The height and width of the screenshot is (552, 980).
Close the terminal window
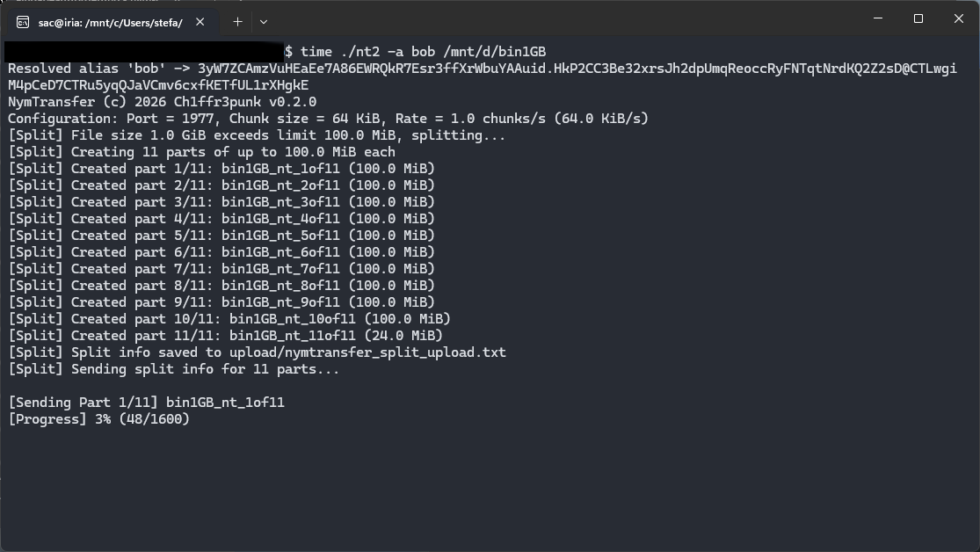click(x=959, y=18)
